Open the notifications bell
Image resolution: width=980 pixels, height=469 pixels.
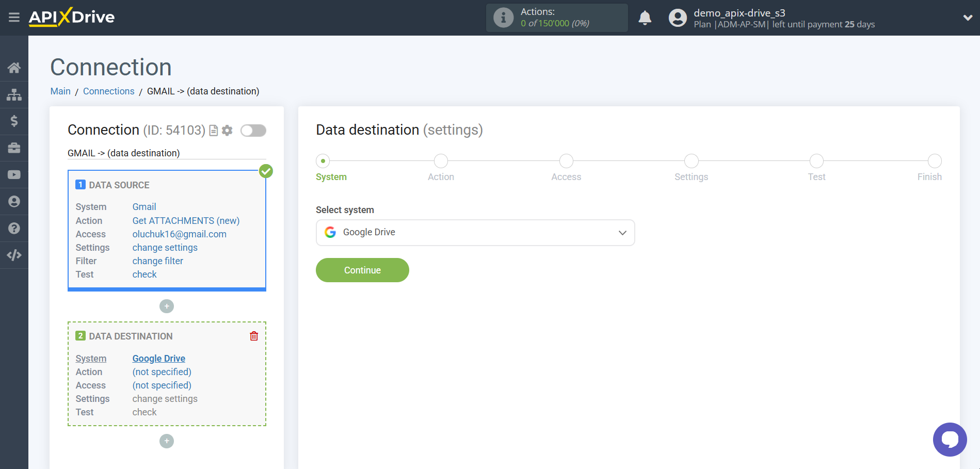645,18
